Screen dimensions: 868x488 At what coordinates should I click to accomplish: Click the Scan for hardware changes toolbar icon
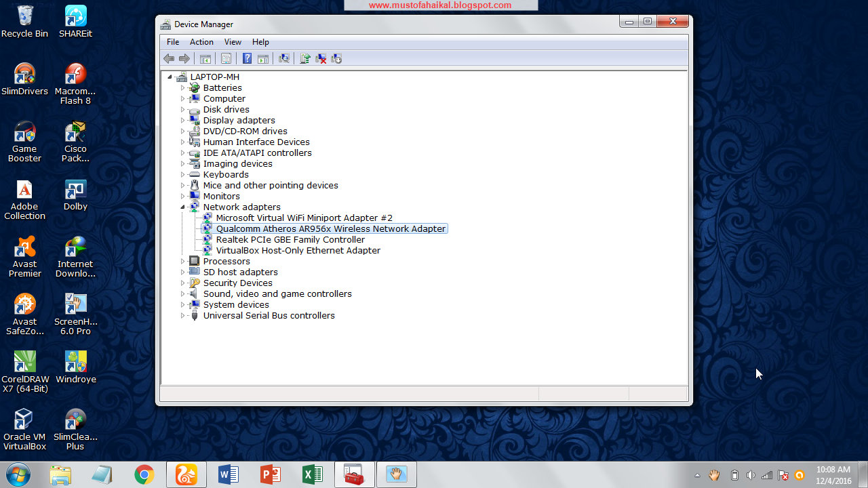coord(284,58)
